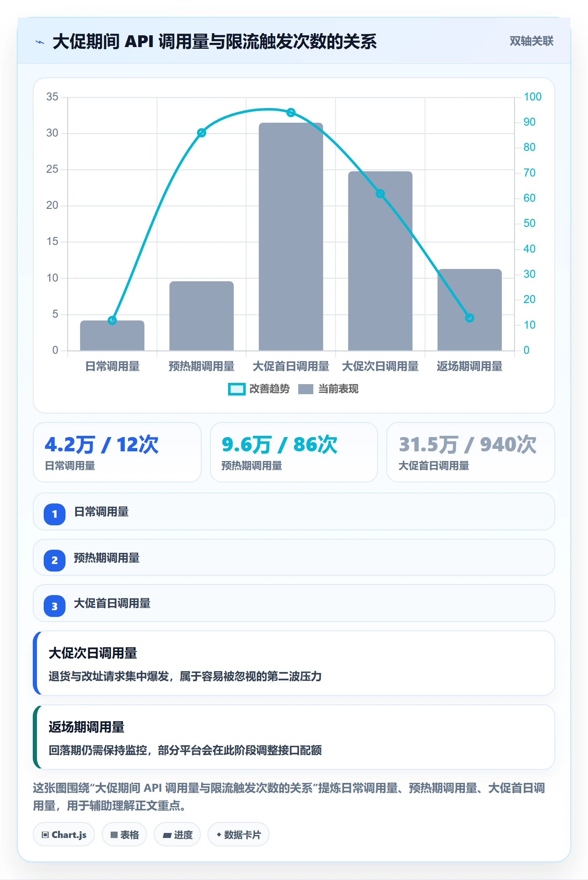
Task: Click the line point on 返场期调用量
Action: coord(470,318)
